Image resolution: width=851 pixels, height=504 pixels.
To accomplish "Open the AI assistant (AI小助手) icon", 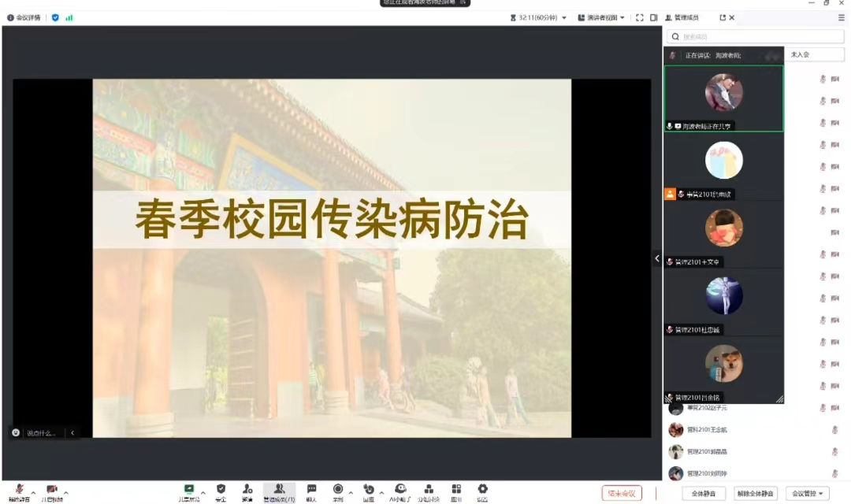I will coord(400,491).
